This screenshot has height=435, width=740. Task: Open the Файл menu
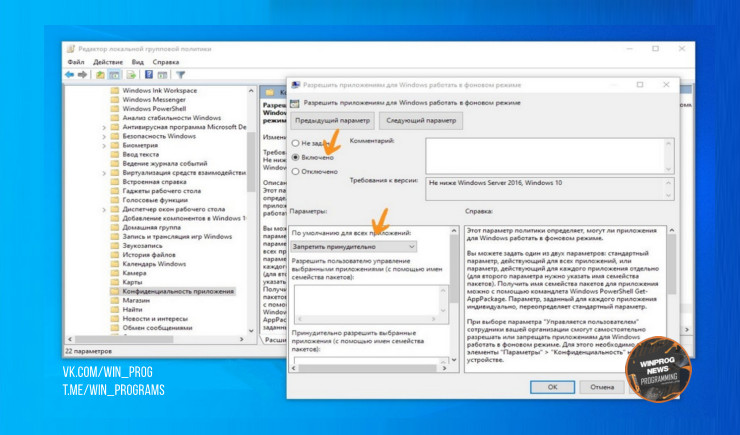[76, 62]
